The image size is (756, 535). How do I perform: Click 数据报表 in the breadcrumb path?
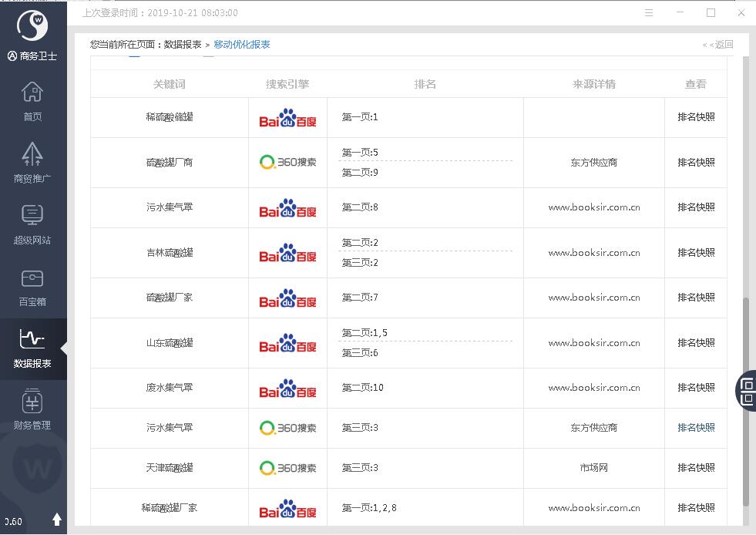pos(183,45)
